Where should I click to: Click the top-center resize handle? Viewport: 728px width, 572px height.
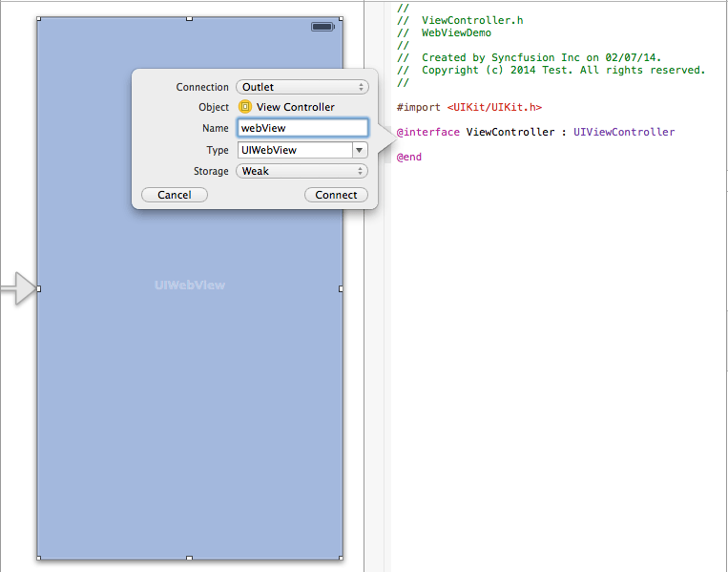pos(189,19)
